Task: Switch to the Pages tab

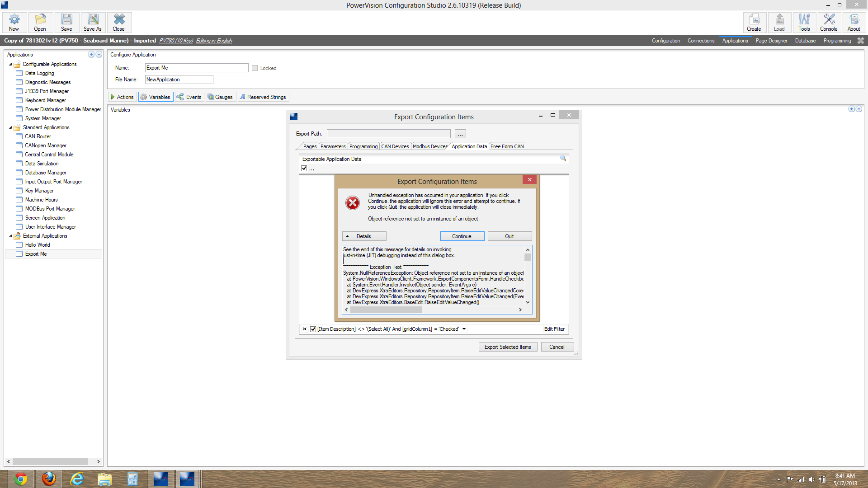Action: (x=310, y=146)
